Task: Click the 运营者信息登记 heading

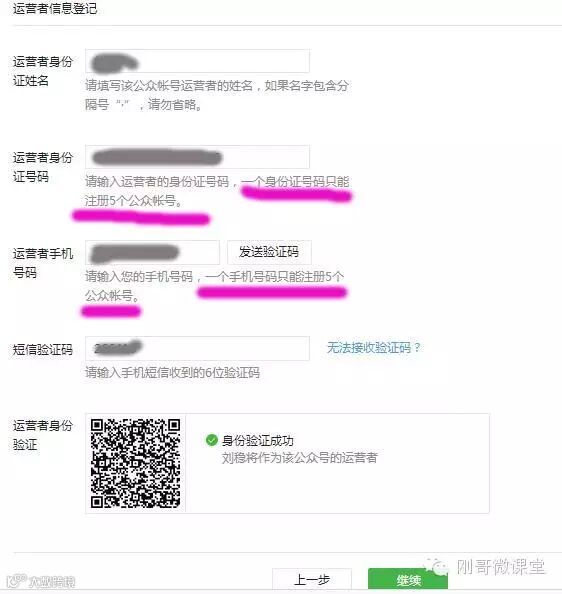Action: point(55,8)
